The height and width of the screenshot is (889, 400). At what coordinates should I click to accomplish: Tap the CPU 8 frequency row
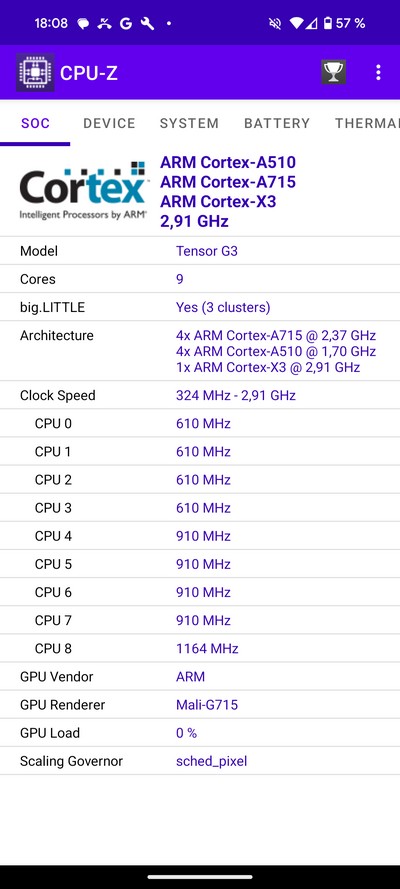point(200,648)
